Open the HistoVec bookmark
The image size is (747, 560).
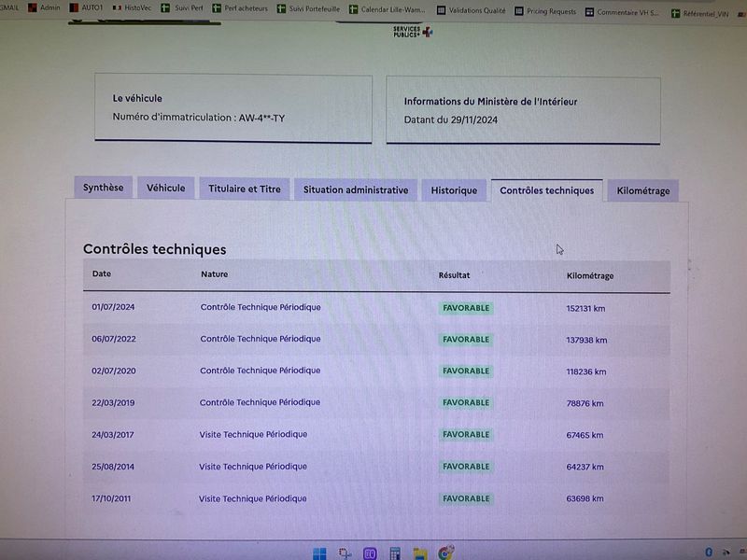(x=132, y=7)
